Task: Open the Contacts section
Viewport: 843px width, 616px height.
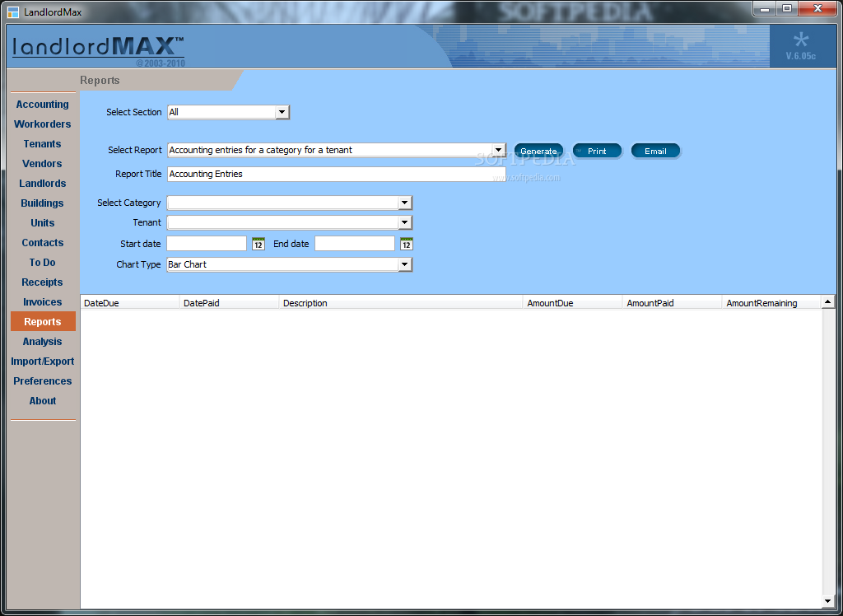Action: tap(43, 243)
